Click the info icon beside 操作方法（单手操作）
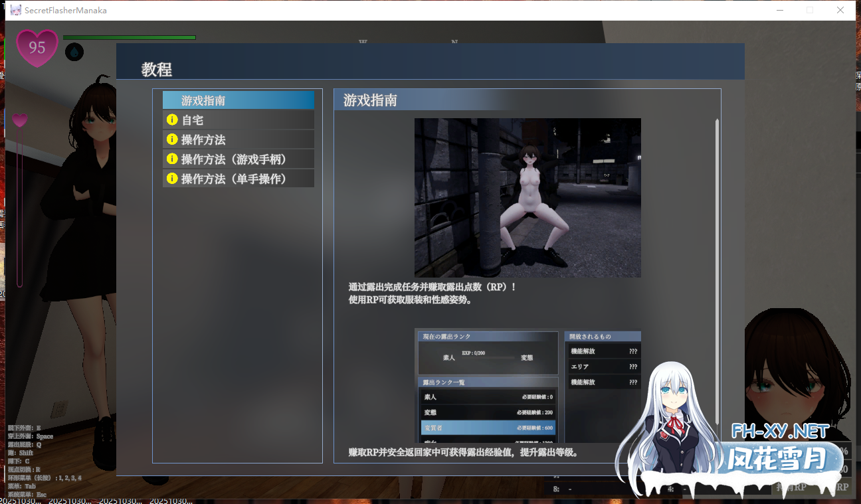The height and width of the screenshot is (504, 861). tap(173, 177)
